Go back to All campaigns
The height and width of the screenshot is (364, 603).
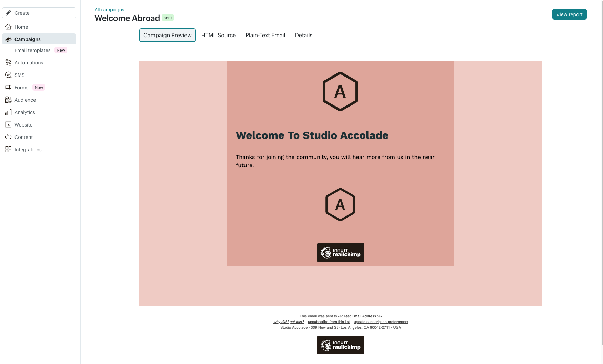pyautogui.click(x=109, y=10)
